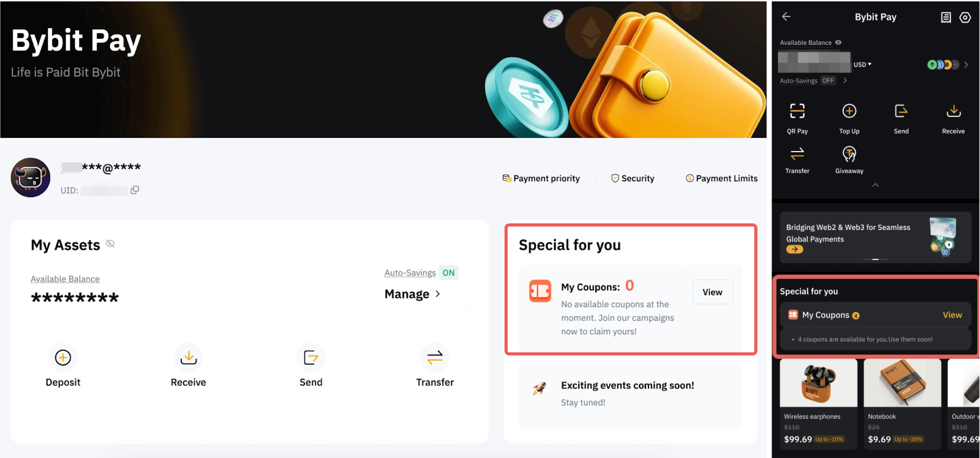Toggle My Assets balance visibility
980x458 pixels.
(x=110, y=244)
